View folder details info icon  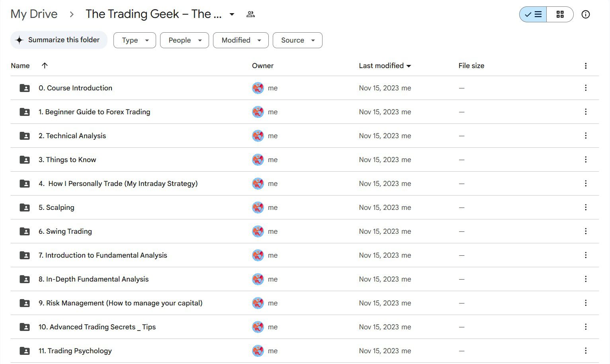(x=585, y=14)
